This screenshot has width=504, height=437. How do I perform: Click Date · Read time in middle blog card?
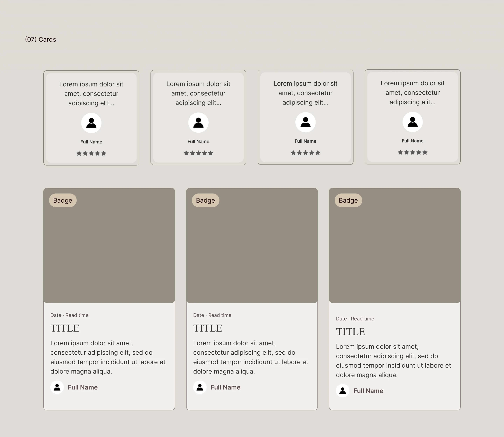tap(212, 315)
